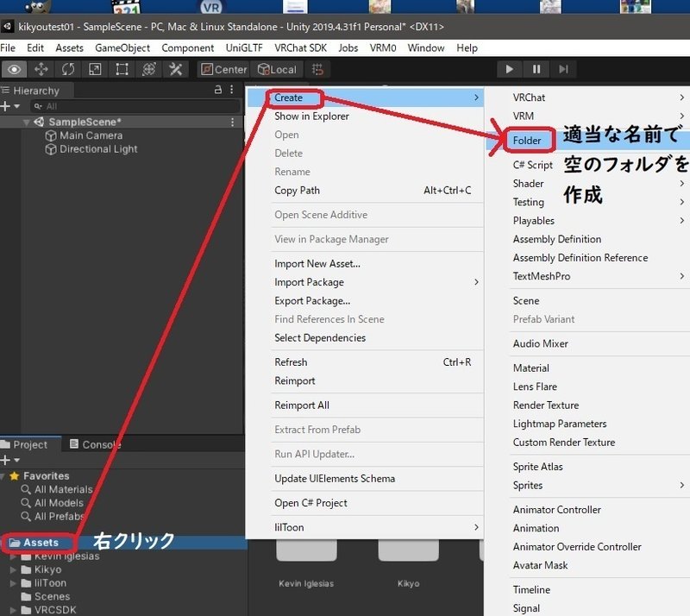This screenshot has height=616, width=690.
Task: Select the Hand (view) tool
Action: coord(14,69)
